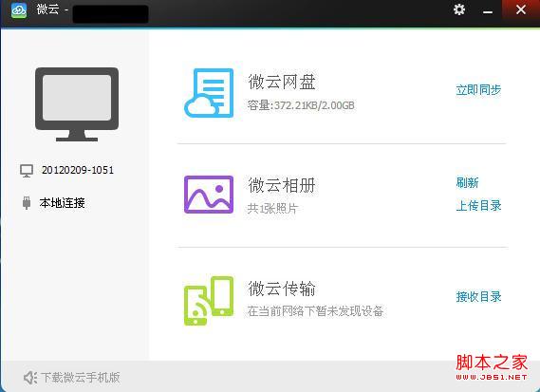Select the 微云相册 title text

click(x=282, y=185)
